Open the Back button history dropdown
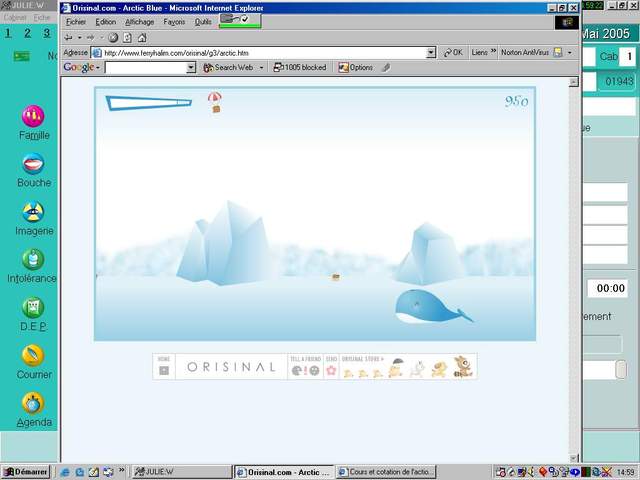This screenshot has height=480, width=640. click(79, 38)
